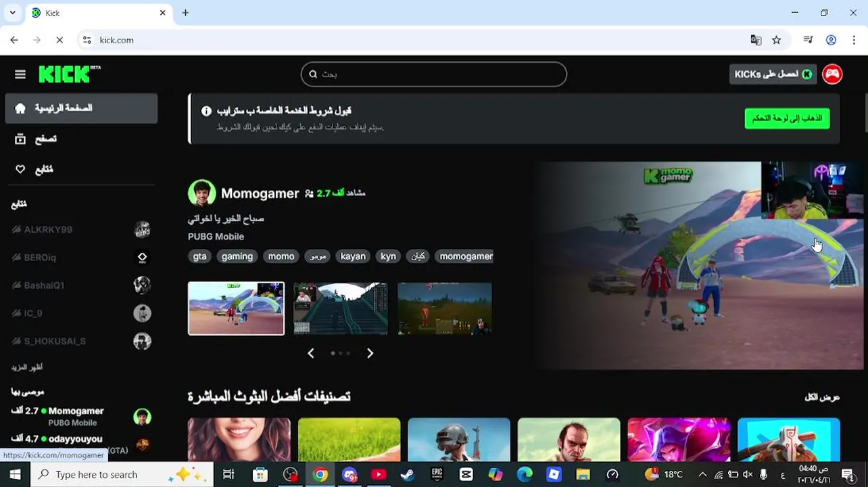
Task: Open Task View on the taskbar
Action: point(228,474)
